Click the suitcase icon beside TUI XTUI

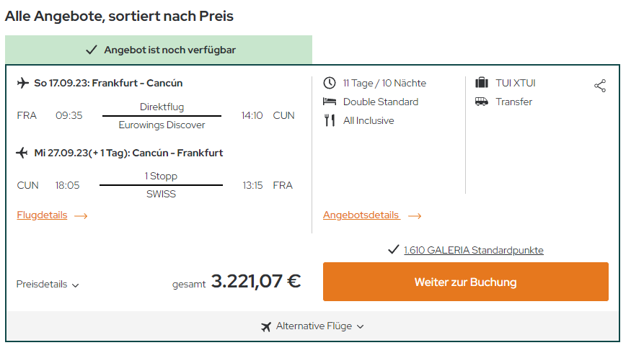481,83
